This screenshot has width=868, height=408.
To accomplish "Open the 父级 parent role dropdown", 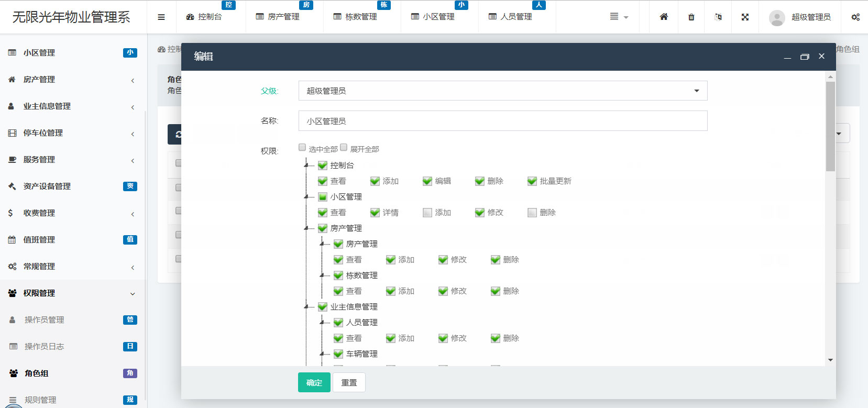I will tap(502, 91).
